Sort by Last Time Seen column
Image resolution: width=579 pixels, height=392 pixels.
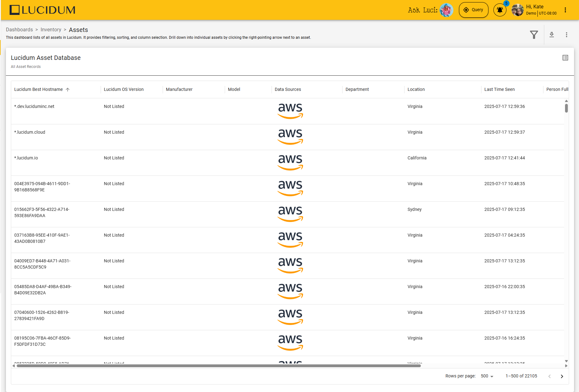(500, 89)
